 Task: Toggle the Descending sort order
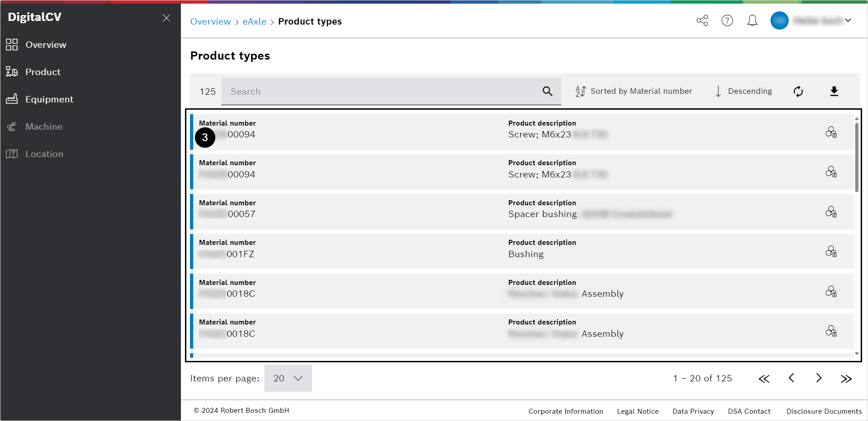click(x=743, y=91)
